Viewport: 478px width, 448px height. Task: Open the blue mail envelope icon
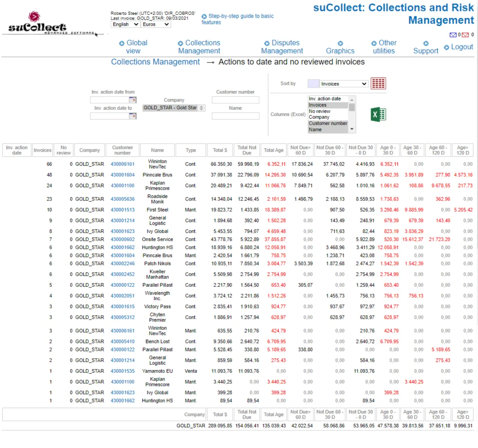tap(453, 35)
